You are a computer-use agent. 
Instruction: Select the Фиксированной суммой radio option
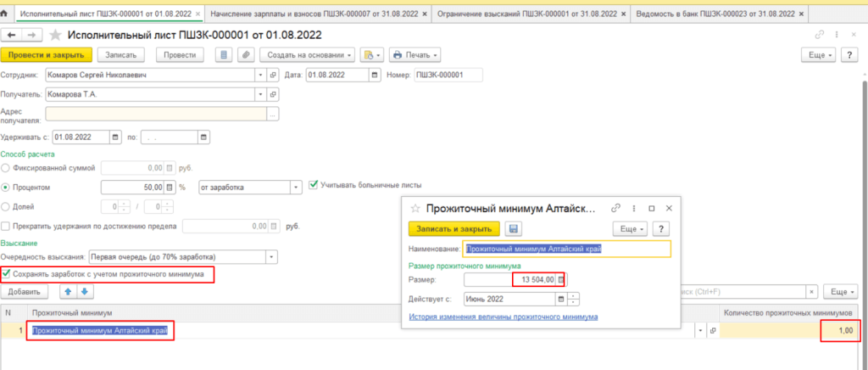point(7,168)
